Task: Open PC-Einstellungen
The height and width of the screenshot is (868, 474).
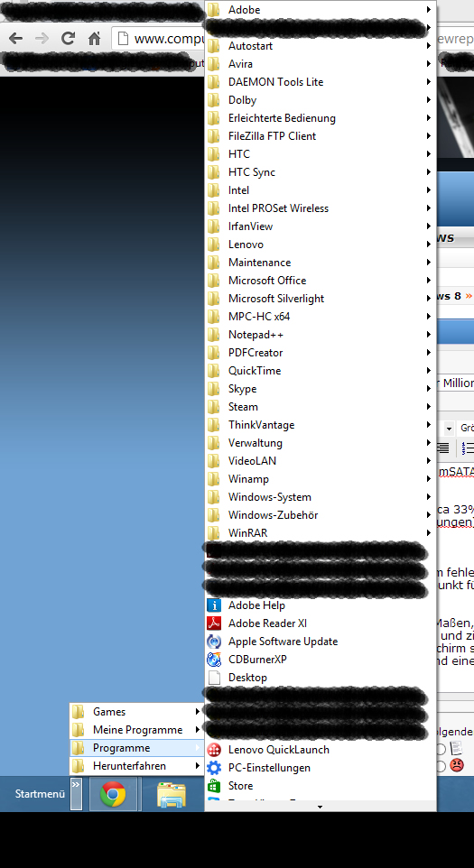Action: [x=321, y=768]
